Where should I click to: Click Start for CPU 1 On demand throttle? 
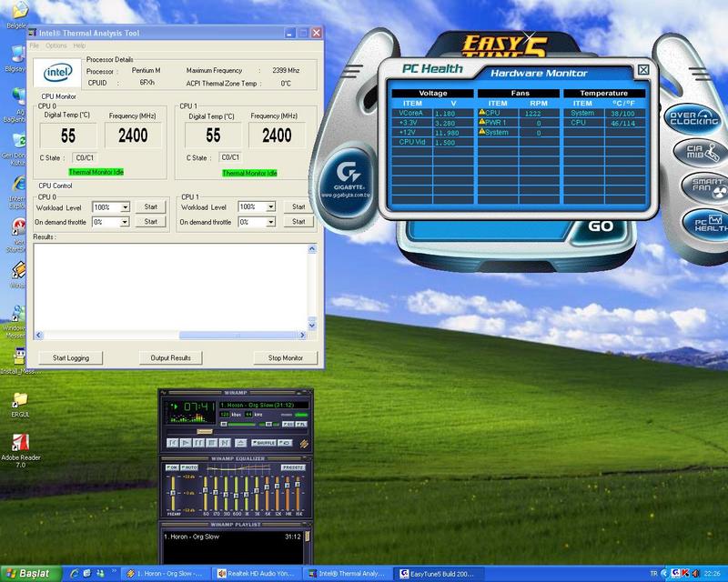[298, 221]
